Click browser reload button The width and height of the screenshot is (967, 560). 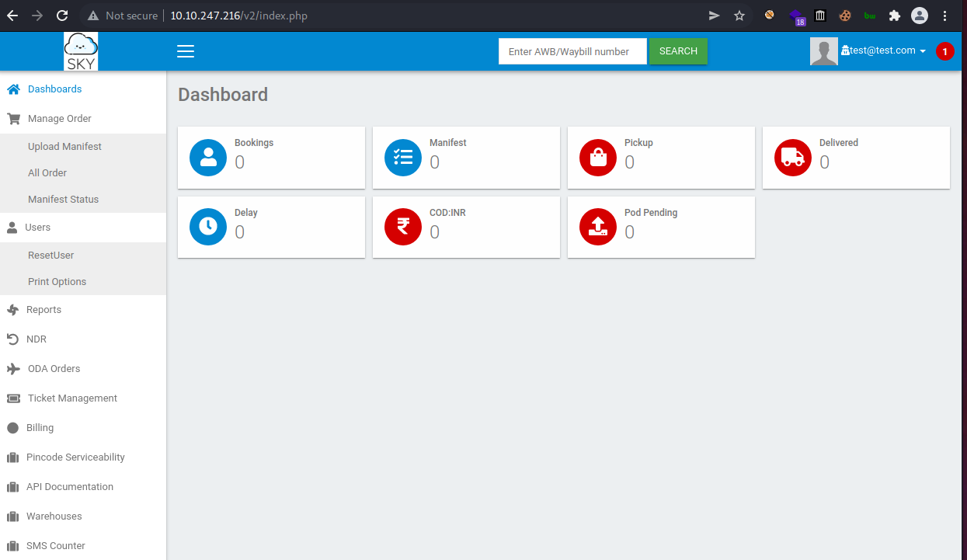(62, 16)
